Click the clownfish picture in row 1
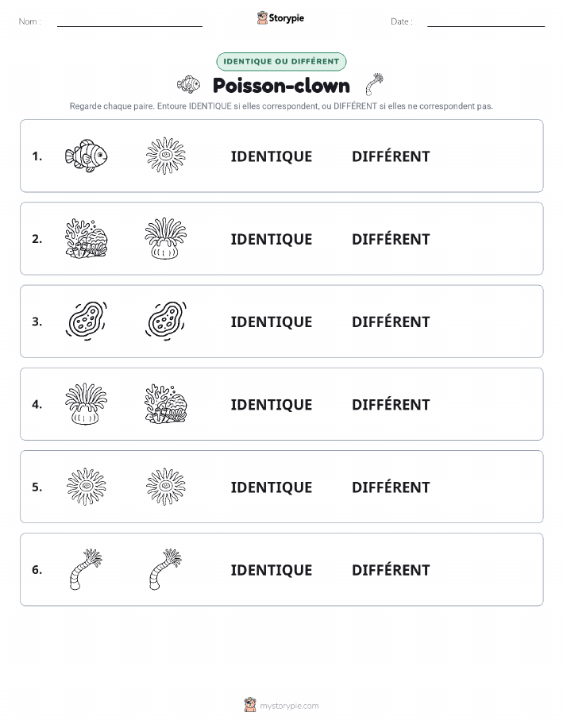Screen dimensions: 563x728 coord(86,156)
